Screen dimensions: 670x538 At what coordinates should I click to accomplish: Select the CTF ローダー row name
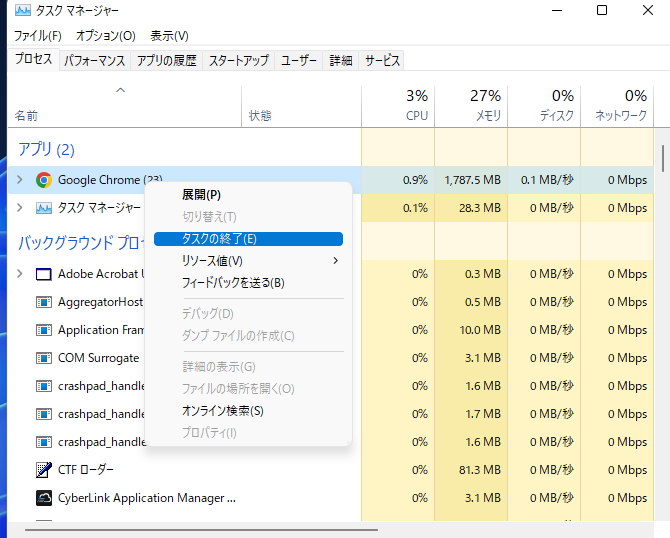coord(86,470)
